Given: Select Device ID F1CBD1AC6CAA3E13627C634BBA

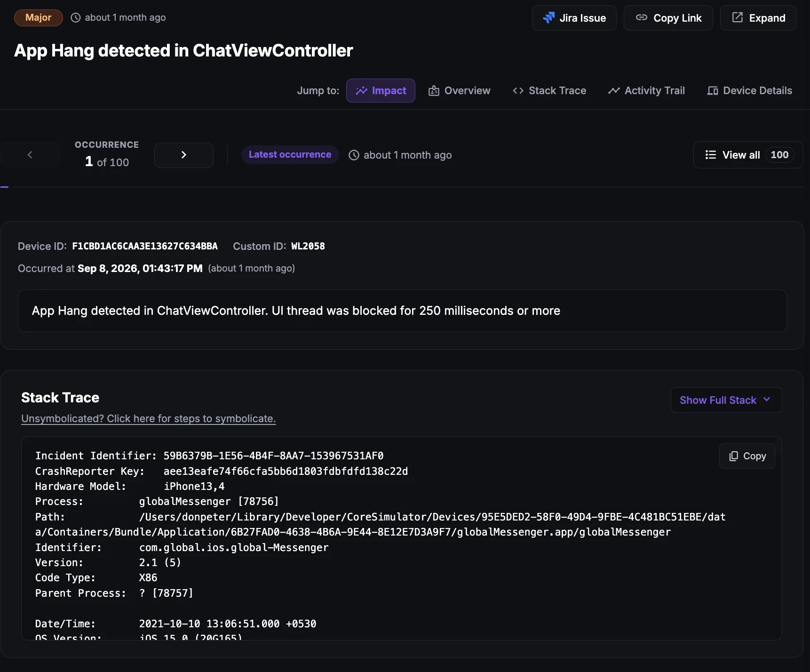Looking at the screenshot, I should click(145, 246).
